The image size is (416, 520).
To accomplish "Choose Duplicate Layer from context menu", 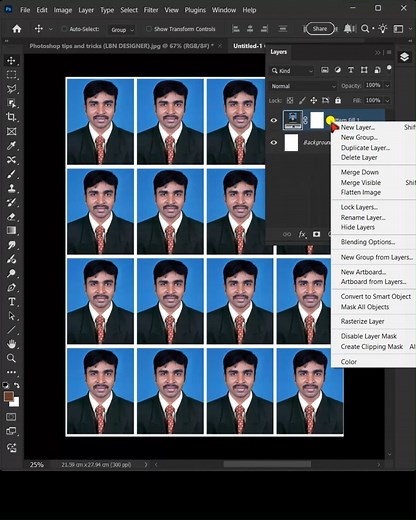I will [365, 148].
